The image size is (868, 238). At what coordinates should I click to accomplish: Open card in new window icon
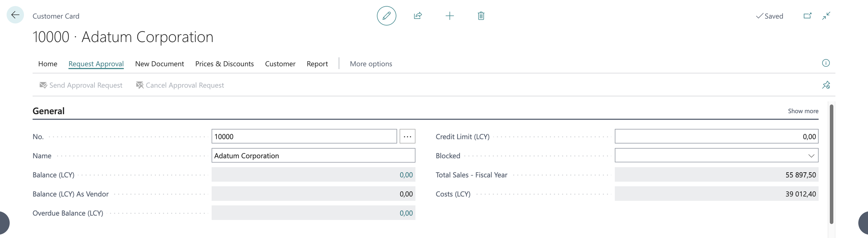coord(808,16)
